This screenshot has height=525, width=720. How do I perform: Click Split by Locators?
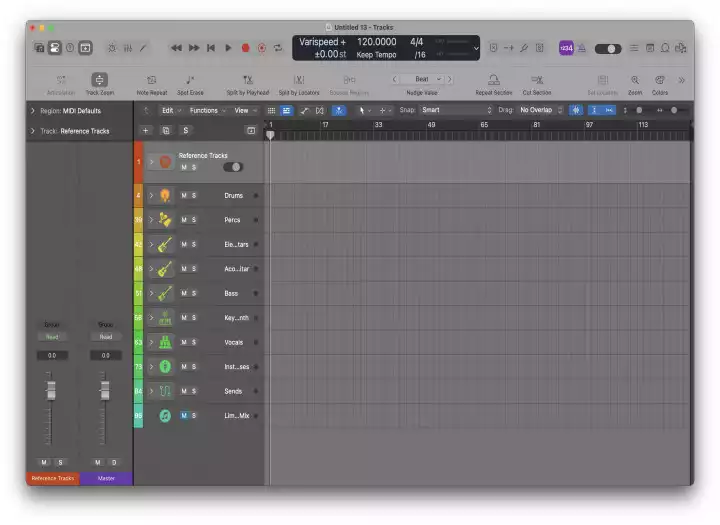299,85
